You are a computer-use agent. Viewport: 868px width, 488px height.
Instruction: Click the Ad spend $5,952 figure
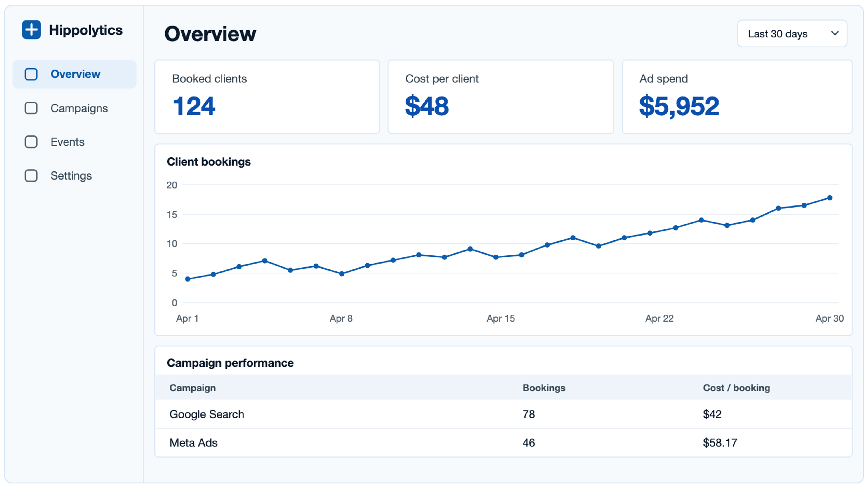pos(679,106)
